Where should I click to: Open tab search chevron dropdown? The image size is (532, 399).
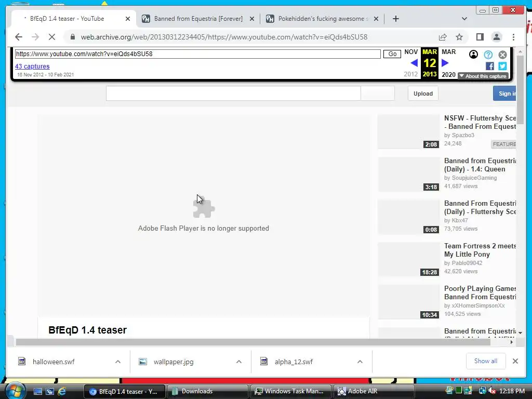tap(464, 19)
